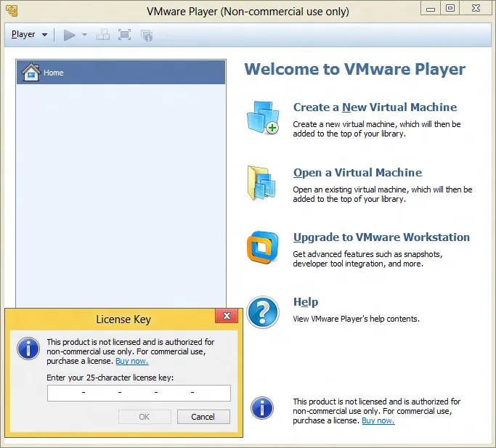Close the License Key dialog

(227, 316)
